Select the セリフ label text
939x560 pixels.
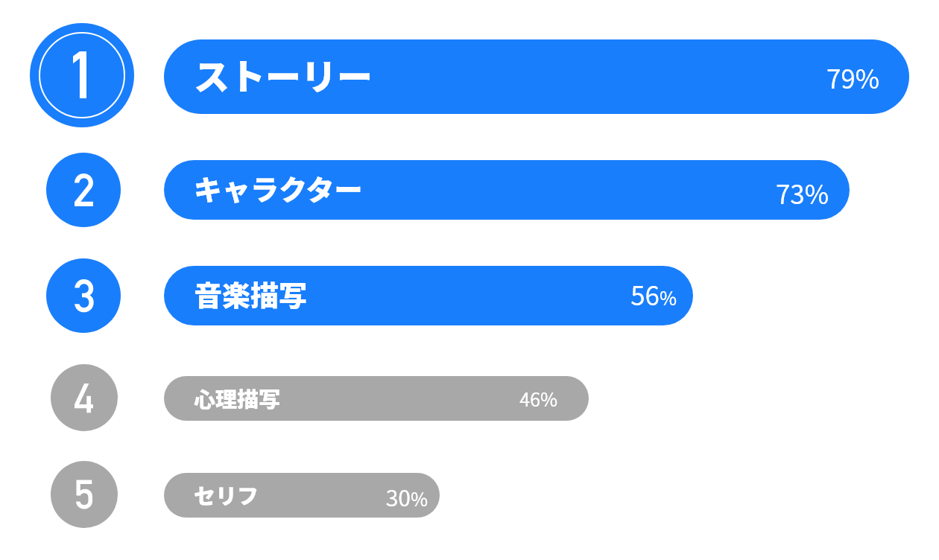pyautogui.click(x=226, y=496)
